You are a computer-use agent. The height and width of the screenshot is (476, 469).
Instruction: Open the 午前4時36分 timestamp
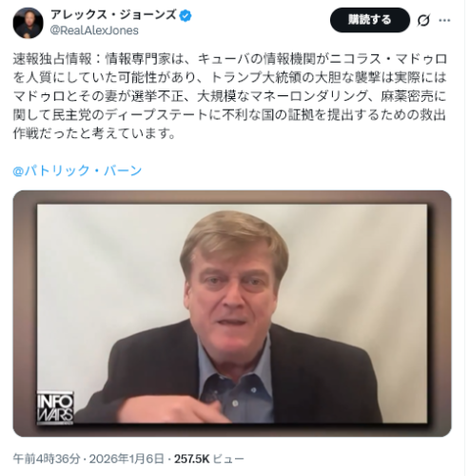(x=47, y=459)
